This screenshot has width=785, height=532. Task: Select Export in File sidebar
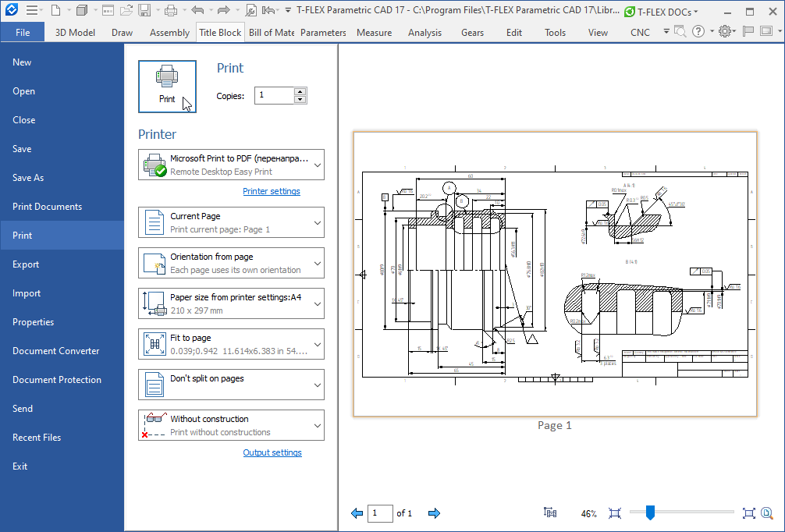click(62, 264)
